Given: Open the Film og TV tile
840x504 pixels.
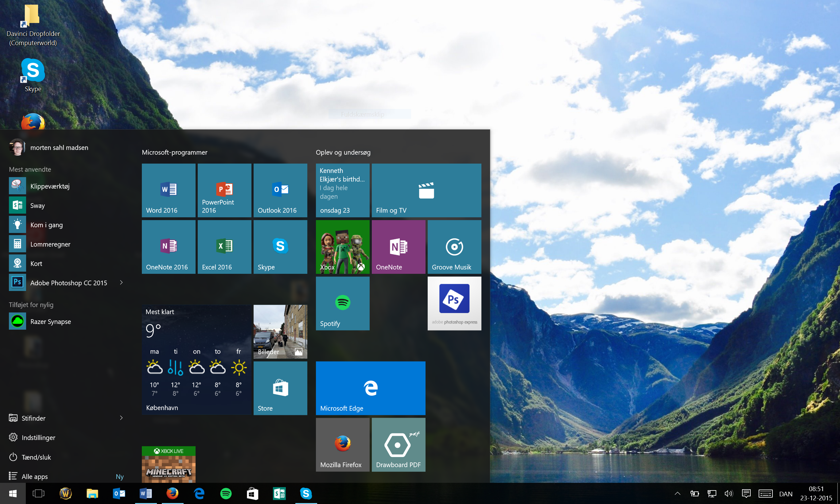Looking at the screenshot, I should tap(426, 190).
